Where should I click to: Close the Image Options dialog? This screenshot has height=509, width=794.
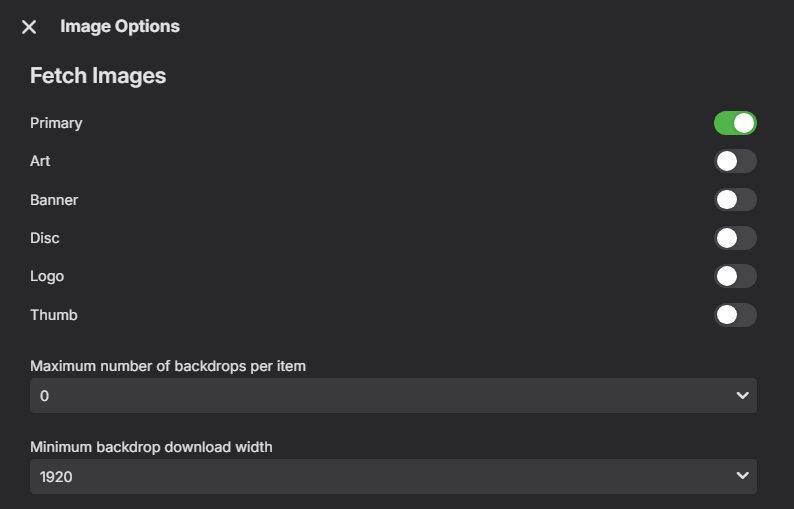[29, 27]
